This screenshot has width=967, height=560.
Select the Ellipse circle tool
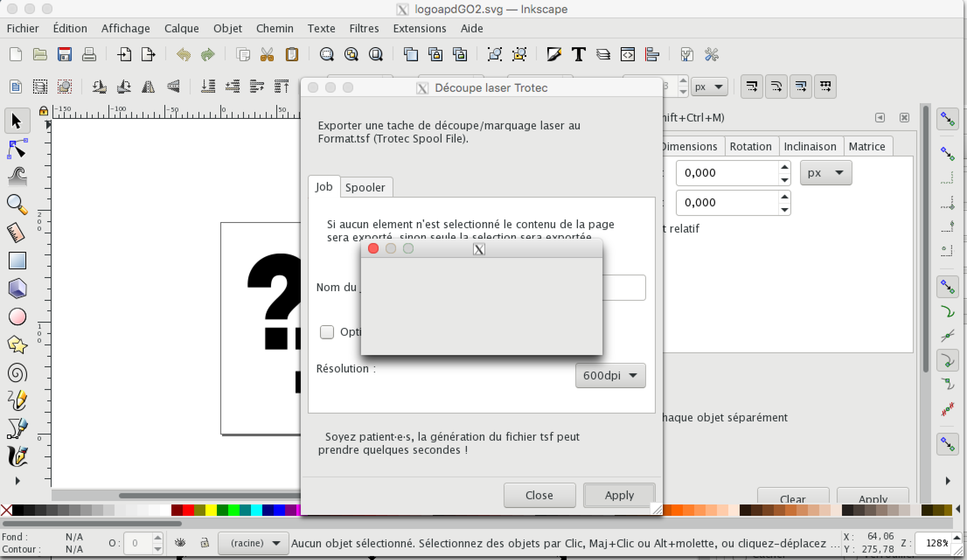(x=17, y=317)
